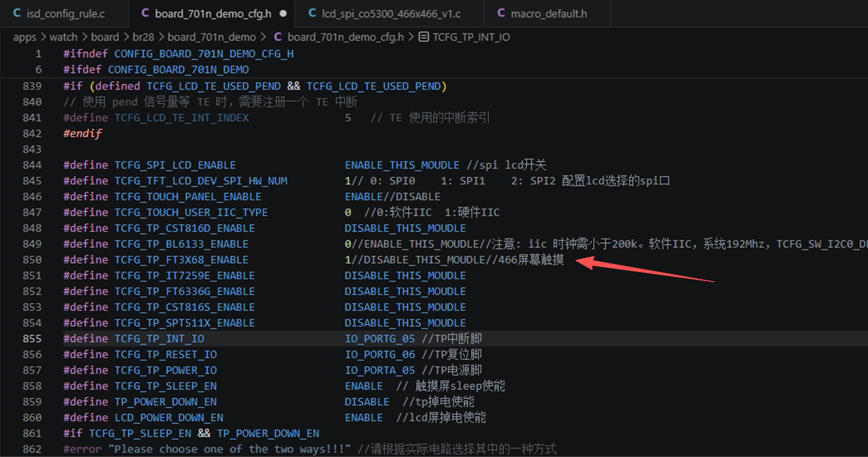Click the IO_PORTG_05 value
Viewport: 868px width, 457px height.
pos(380,339)
